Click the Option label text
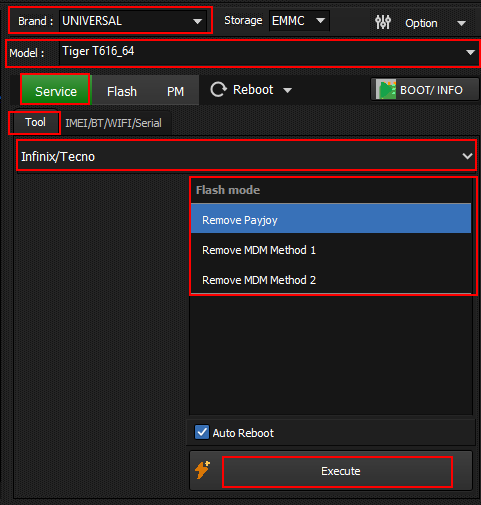Image resolution: width=481 pixels, height=505 pixels. tap(421, 23)
